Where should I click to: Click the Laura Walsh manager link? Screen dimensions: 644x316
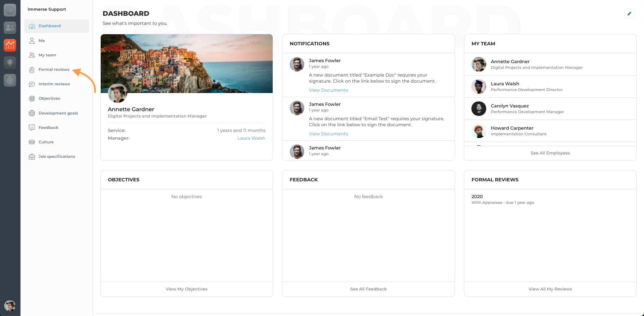click(251, 138)
